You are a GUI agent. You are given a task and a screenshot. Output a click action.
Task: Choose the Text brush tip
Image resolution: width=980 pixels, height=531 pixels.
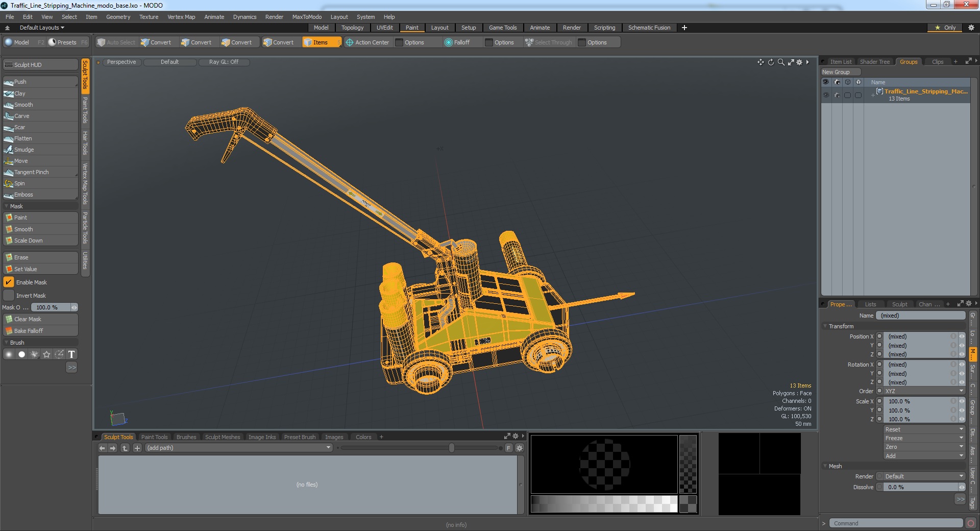[x=71, y=354]
